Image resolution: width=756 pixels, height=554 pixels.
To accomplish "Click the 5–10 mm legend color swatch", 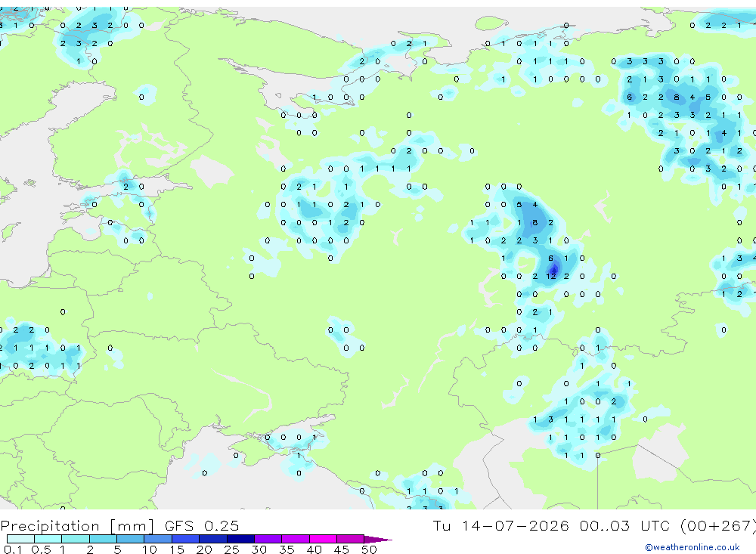I will pos(131,539).
